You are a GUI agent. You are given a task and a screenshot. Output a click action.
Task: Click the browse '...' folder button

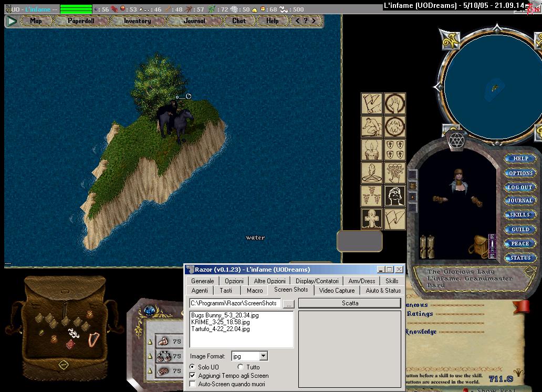[x=289, y=304]
